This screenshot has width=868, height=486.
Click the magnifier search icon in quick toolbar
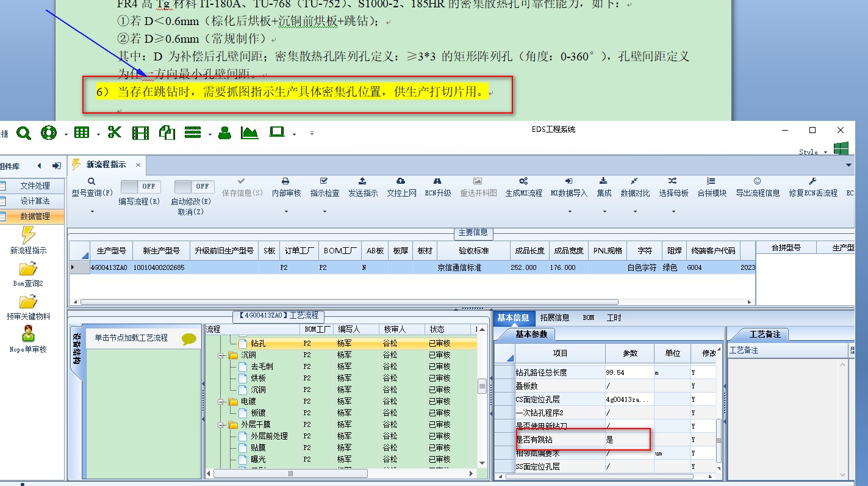(x=24, y=132)
